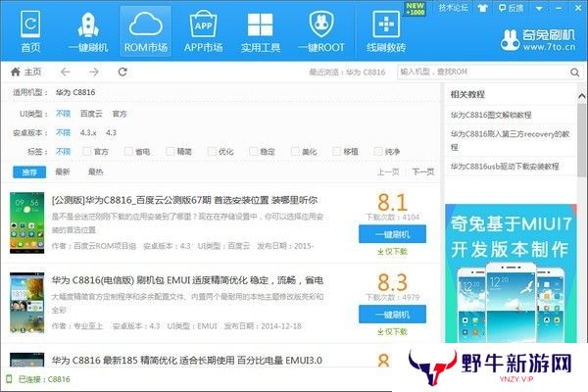Check the 省电 tag checkbox
Viewport: 588px width, 392px height.
point(128,151)
